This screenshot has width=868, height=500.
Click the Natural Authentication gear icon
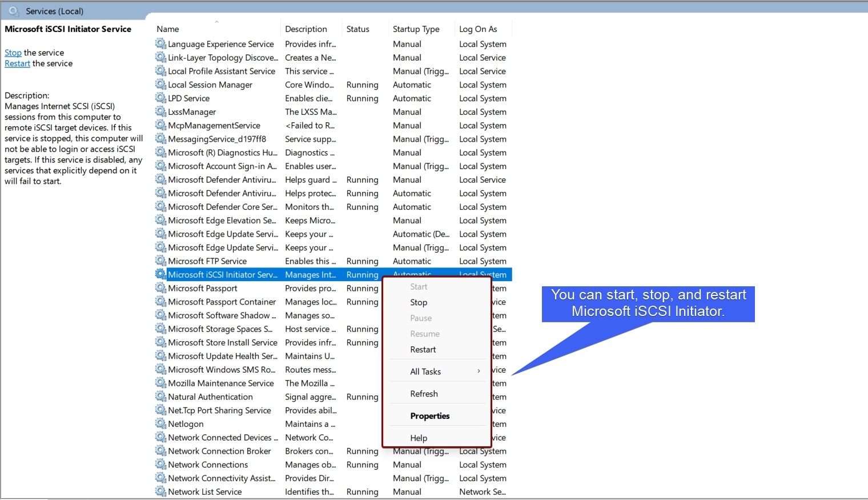(x=160, y=397)
